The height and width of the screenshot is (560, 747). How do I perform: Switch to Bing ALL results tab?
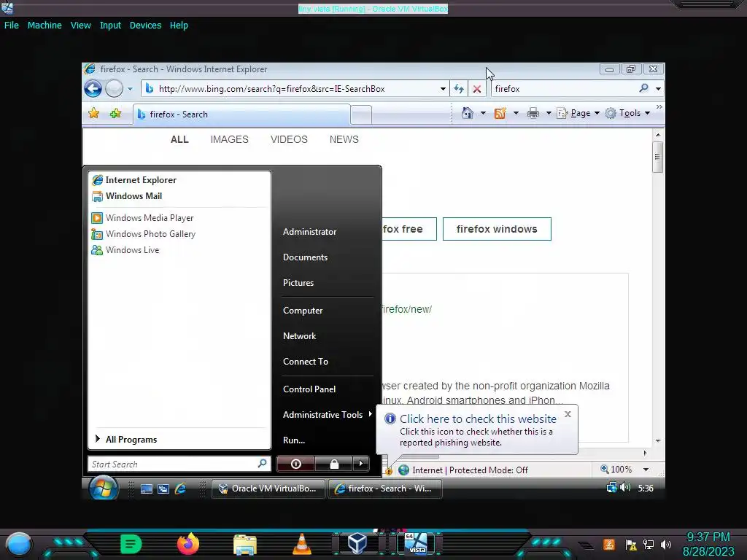pyautogui.click(x=179, y=139)
